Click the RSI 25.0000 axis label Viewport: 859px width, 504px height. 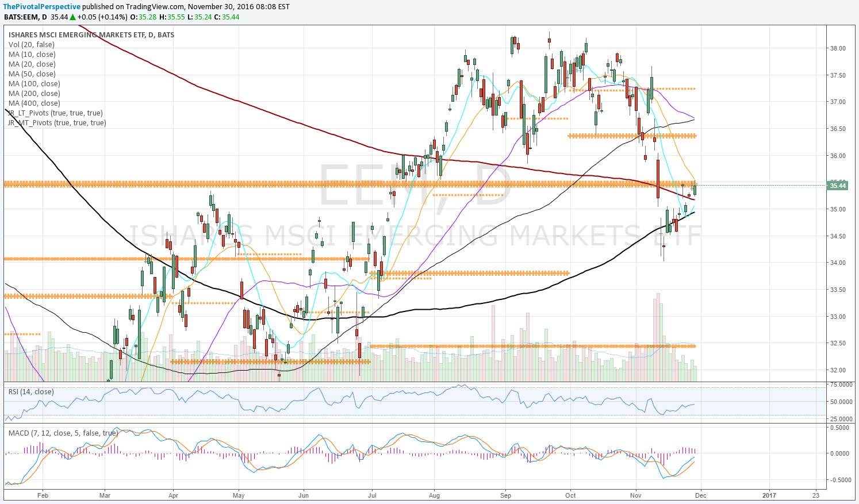coord(841,419)
